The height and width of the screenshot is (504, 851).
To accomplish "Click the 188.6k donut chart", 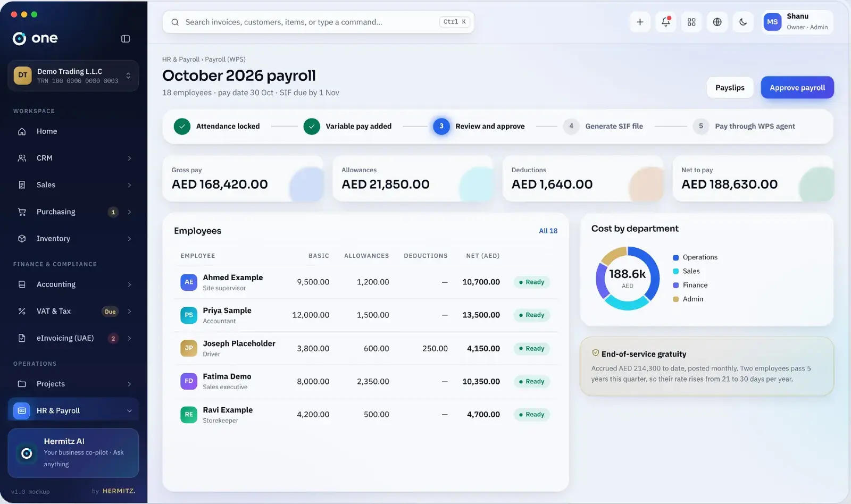I will [628, 279].
